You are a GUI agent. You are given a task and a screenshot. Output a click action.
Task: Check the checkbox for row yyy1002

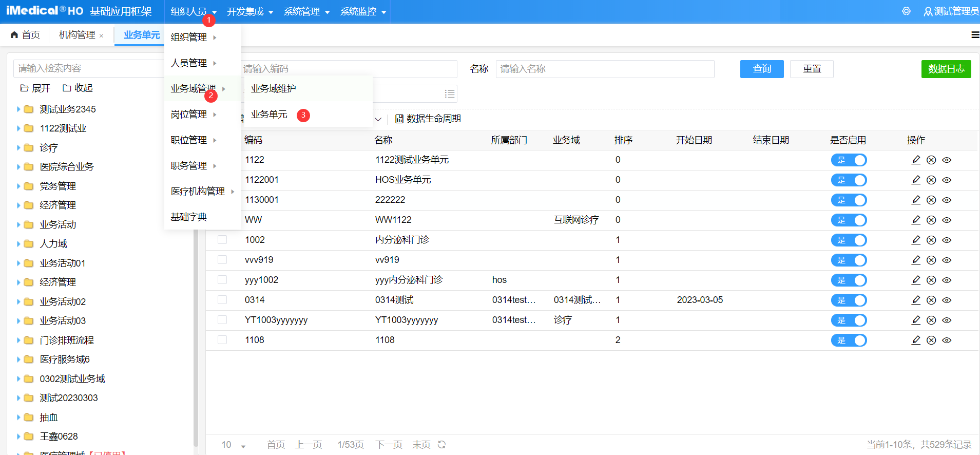click(x=222, y=279)
